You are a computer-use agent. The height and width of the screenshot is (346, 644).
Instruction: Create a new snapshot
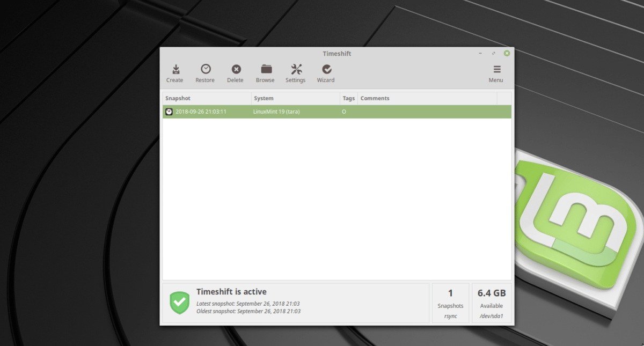(x=175, y=73)
